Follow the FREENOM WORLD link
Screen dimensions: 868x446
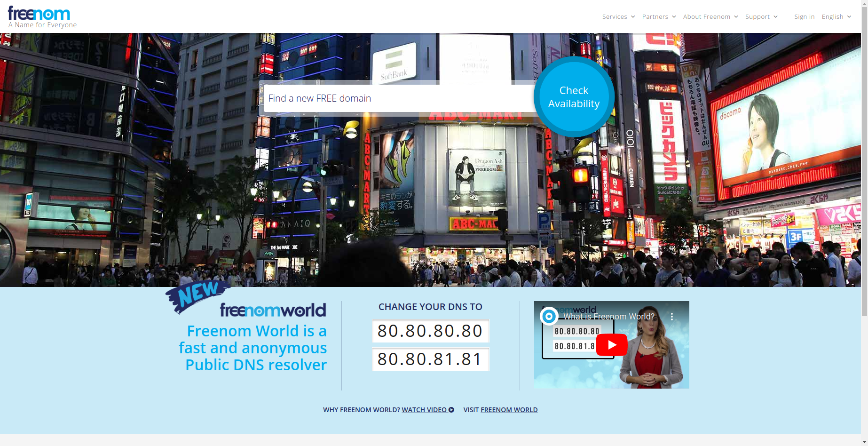point(509,410)
